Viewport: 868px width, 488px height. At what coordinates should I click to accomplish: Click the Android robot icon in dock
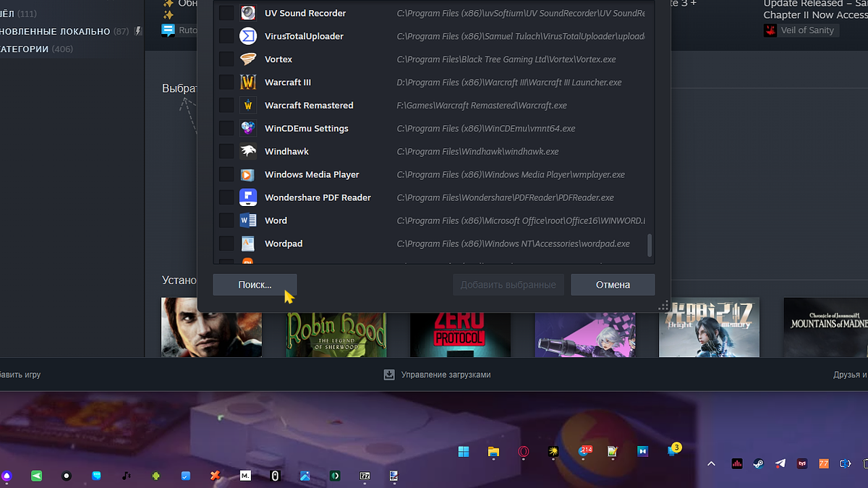click(x=156, y=476)
